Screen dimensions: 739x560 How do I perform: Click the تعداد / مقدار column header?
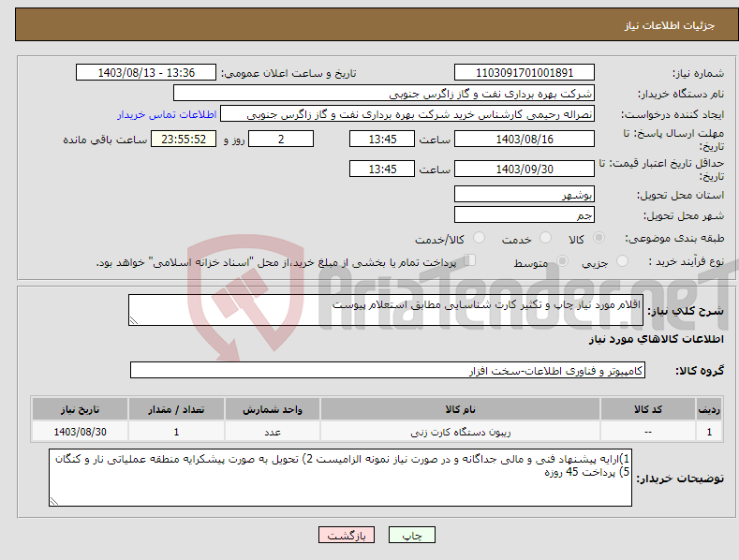176,409
